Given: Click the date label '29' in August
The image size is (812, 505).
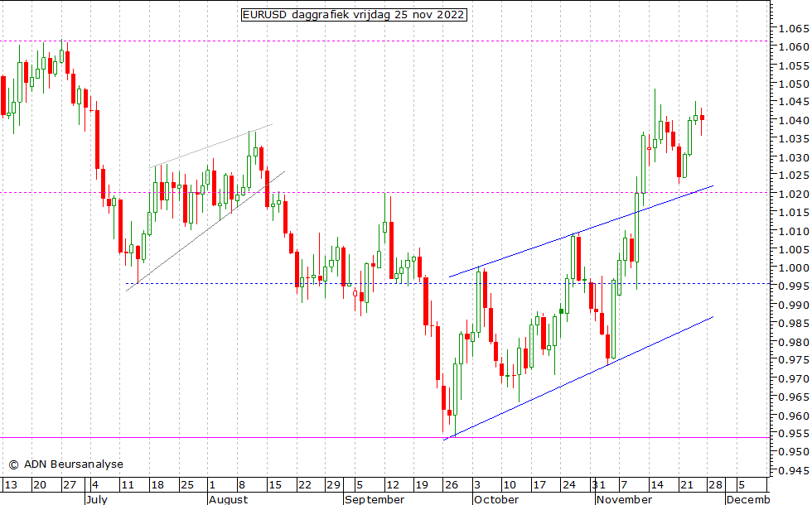Looking at the screenshot, I should [333, 485].
